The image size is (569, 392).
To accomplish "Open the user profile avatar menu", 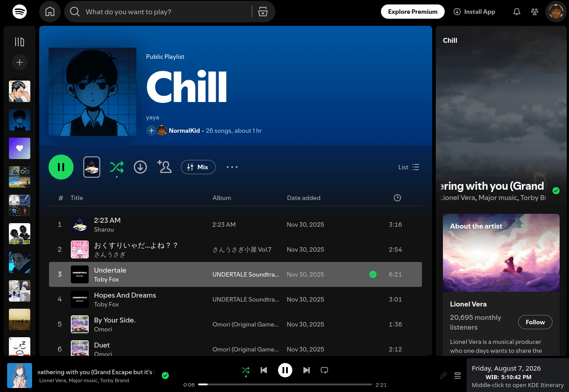I will [556, 12].
